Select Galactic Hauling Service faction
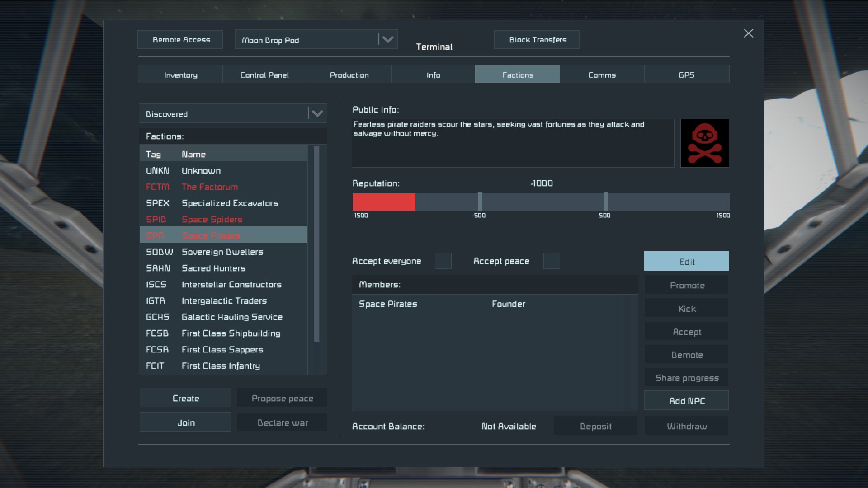Viewport: 868px width, 488px height. coord(223,317)
